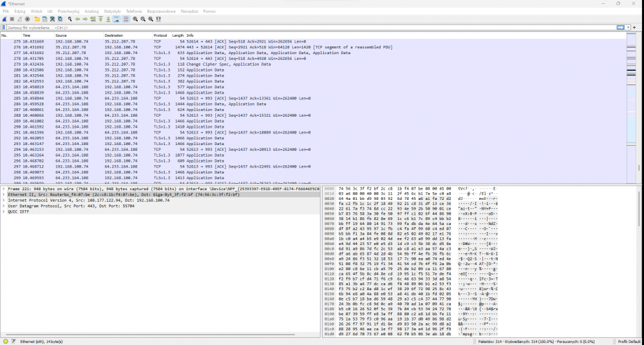Expand Internet Protocol Version 4 details
This screenshot has height=345, width=644.
coord(3,200)
